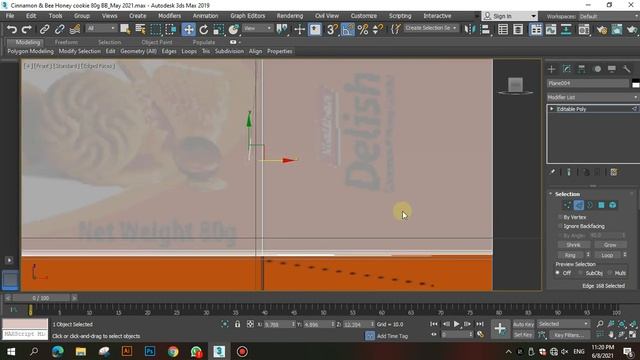This screenshot has width=640, height=360.
Task: Open the Create Selection Set dropdown
Action: pyautogui.click(x=431, y=28)
